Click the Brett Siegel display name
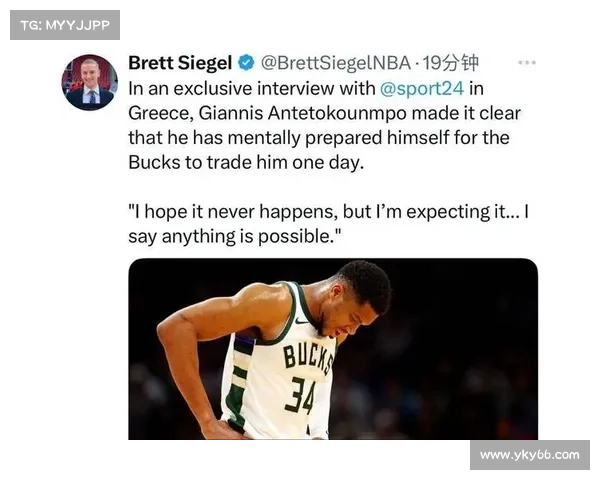 point(180,63)
